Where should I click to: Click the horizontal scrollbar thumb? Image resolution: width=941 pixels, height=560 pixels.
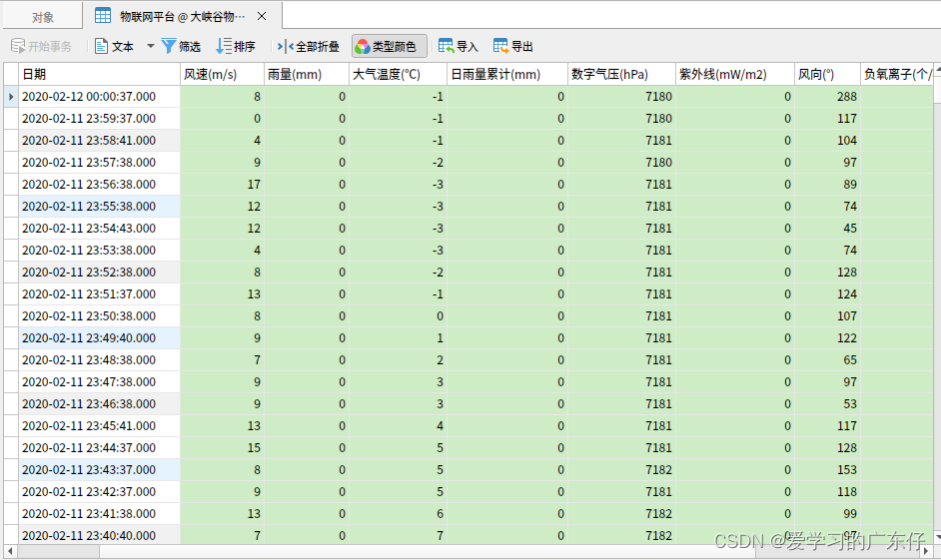[58, 551]
